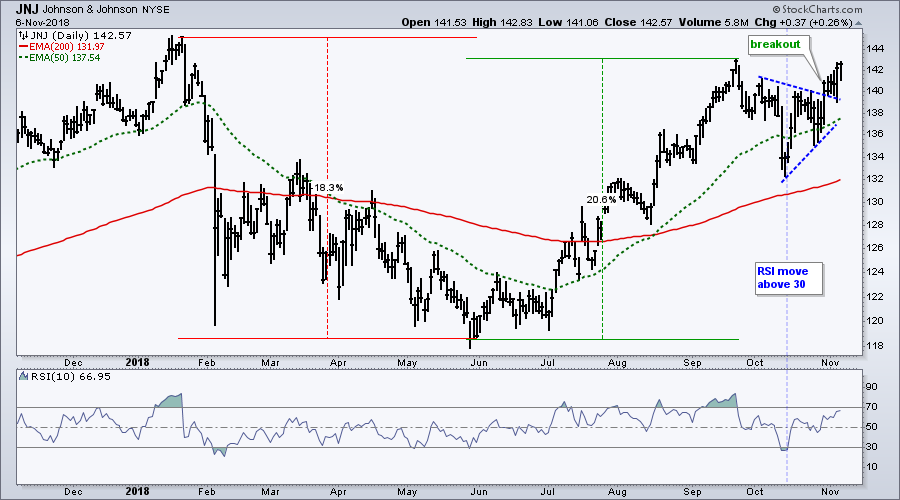The width and height of the screenshot is (900, 500).
Task: Click the 'Low 141.06' value in header
Action: coord(568,22)
